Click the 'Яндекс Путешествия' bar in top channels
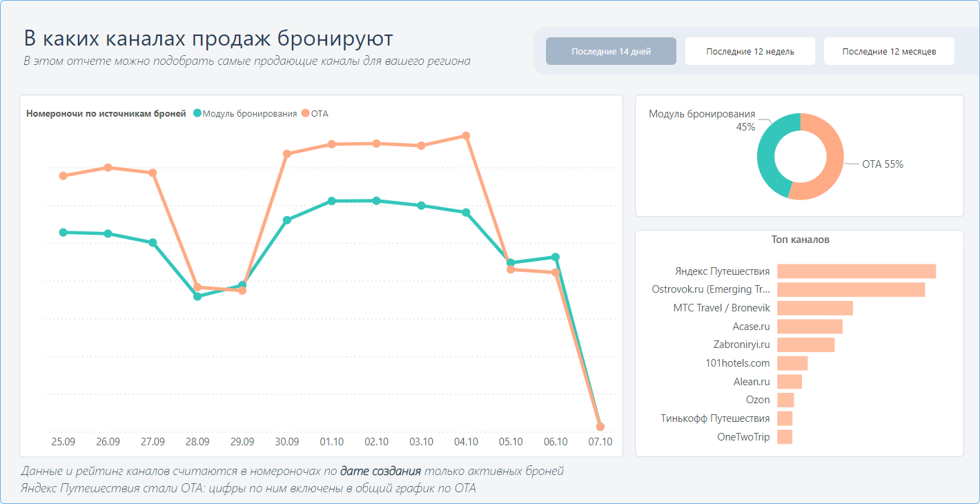Viewport: 980px width, 504px height. click(856, 271)
